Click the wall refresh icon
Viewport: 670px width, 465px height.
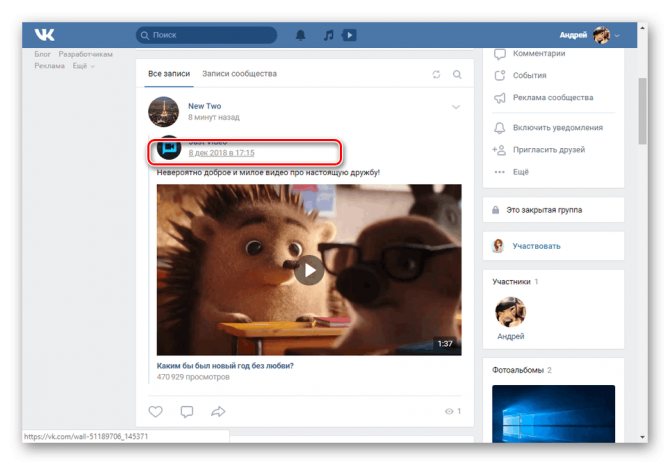coord(436,74)
